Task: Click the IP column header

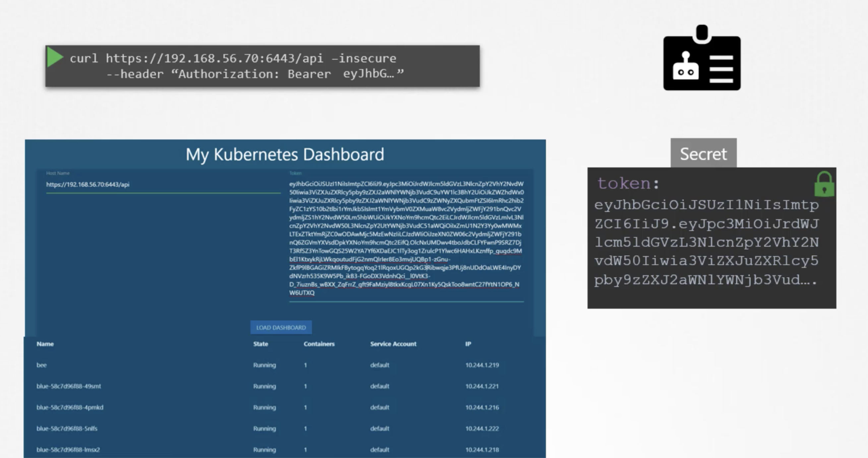Action: coord(468,344)
